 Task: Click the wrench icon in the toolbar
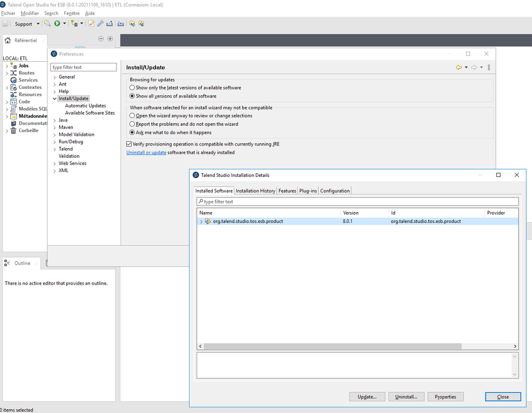tap(100, 23)
